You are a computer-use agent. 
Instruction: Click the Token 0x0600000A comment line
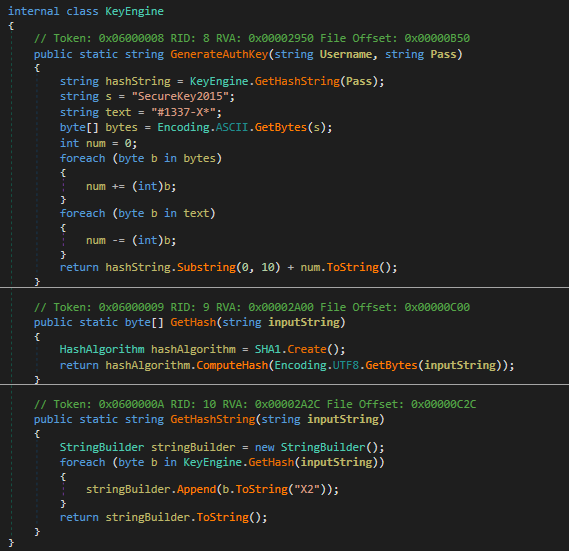(255, 404)
